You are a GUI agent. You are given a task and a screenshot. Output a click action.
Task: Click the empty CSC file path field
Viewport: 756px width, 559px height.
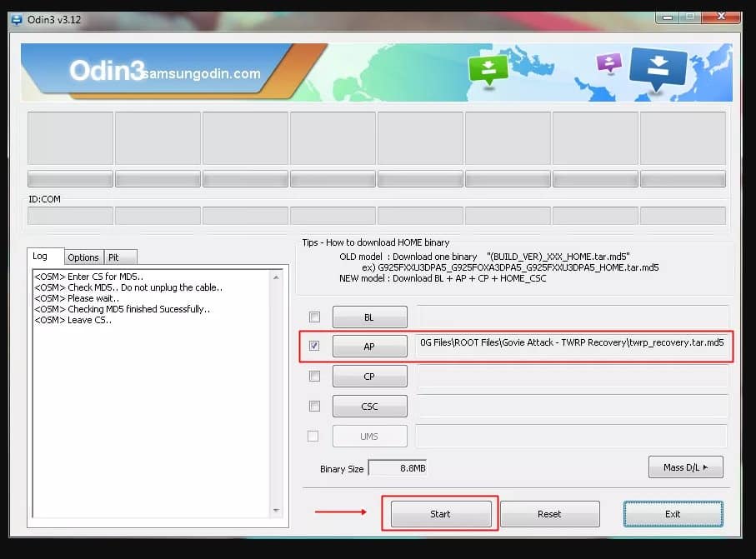[573, 406]
